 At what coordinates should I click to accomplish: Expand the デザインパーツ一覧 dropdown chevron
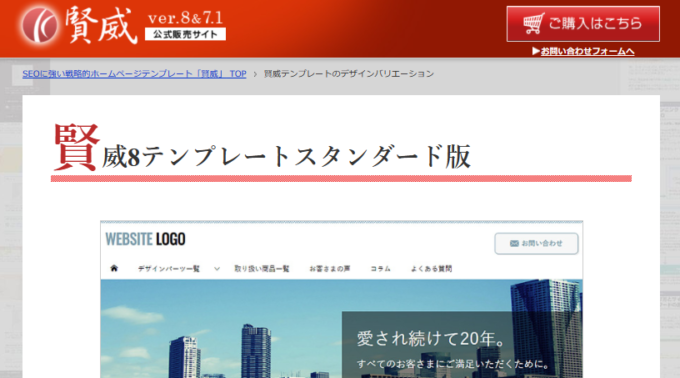[217, 269]
